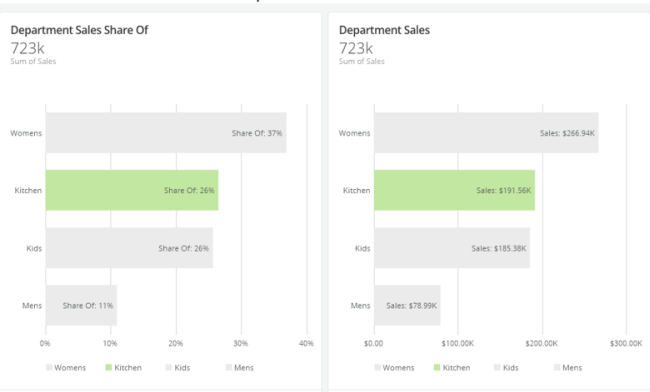This screenshot has height=392, width=650.
Task: Toggle Mens legend item in Department Sales chart
Action: coord(568,368)
